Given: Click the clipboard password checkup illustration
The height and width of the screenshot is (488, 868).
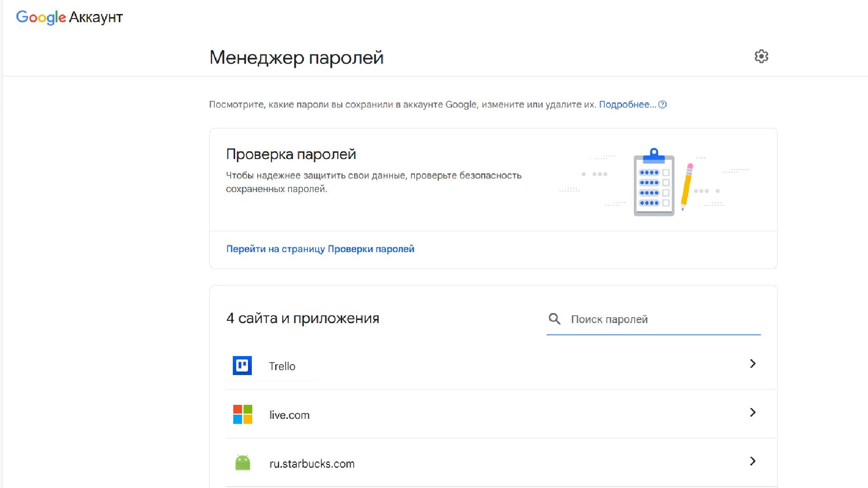Looking at the screenshot, I should click(654, 183).
